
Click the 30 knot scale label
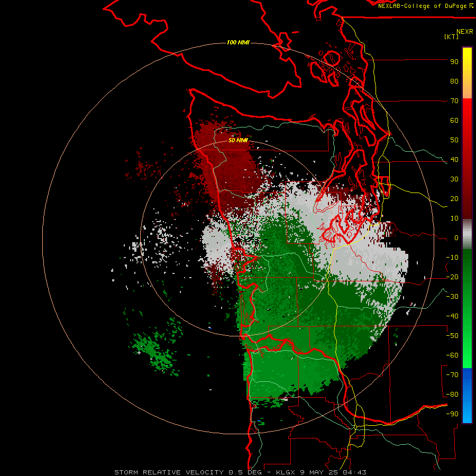pos(454,179)
